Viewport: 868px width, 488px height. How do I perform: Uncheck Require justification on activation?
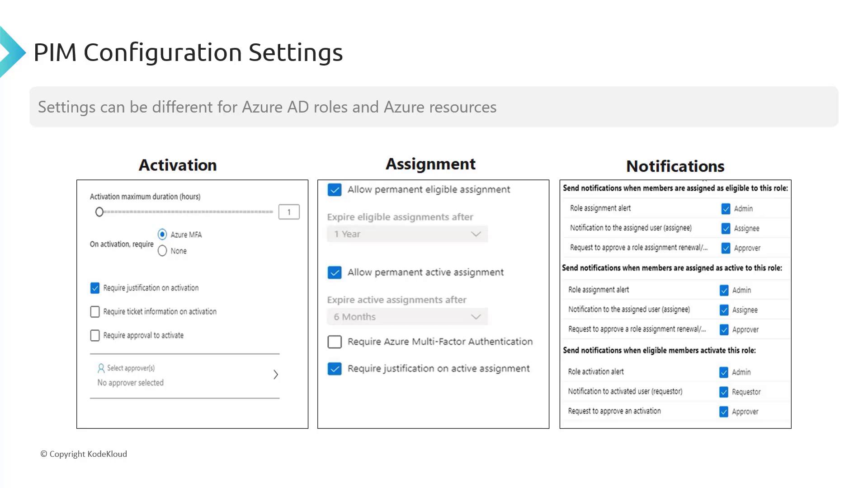click(x=95, y=288)
